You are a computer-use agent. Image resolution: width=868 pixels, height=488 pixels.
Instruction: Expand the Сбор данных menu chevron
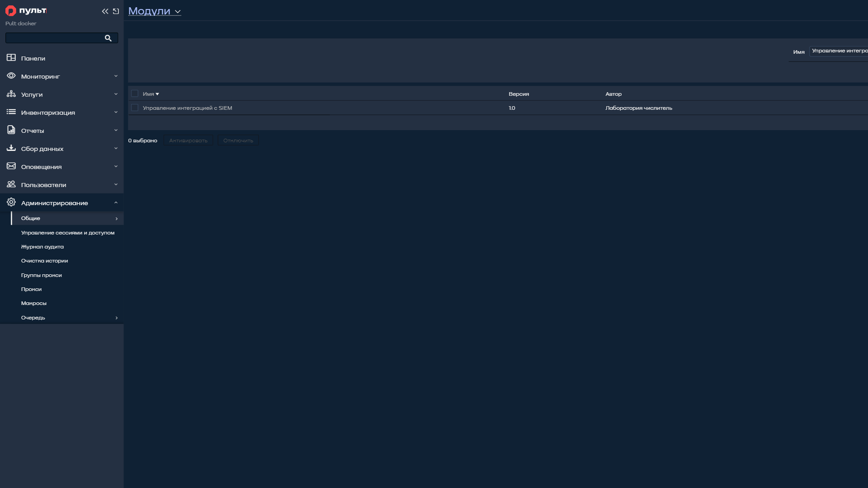116,148
